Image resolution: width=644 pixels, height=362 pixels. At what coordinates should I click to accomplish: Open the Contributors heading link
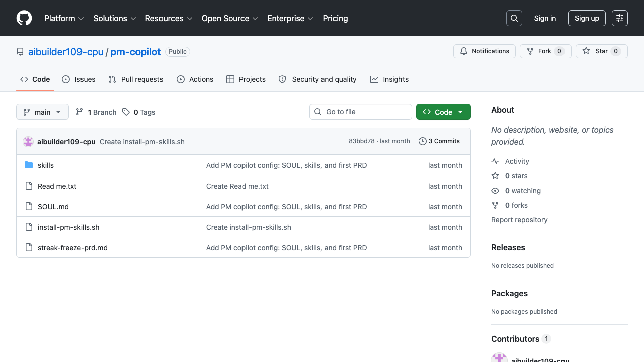coord(521,339)
